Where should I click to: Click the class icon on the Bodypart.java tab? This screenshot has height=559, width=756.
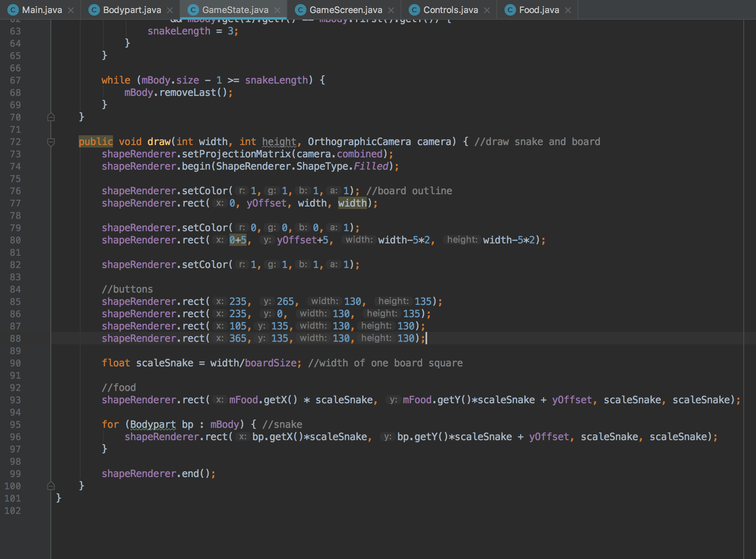[x=94, y=10]
